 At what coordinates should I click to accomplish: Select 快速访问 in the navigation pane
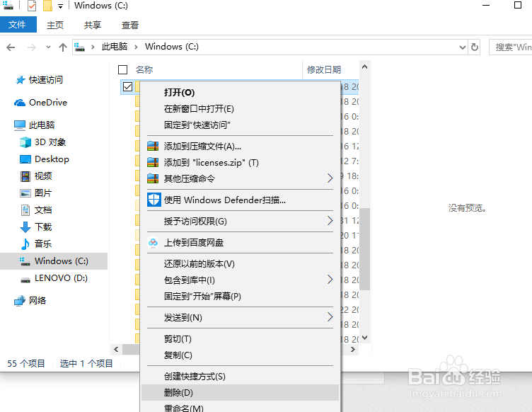[x=39, y=80]
